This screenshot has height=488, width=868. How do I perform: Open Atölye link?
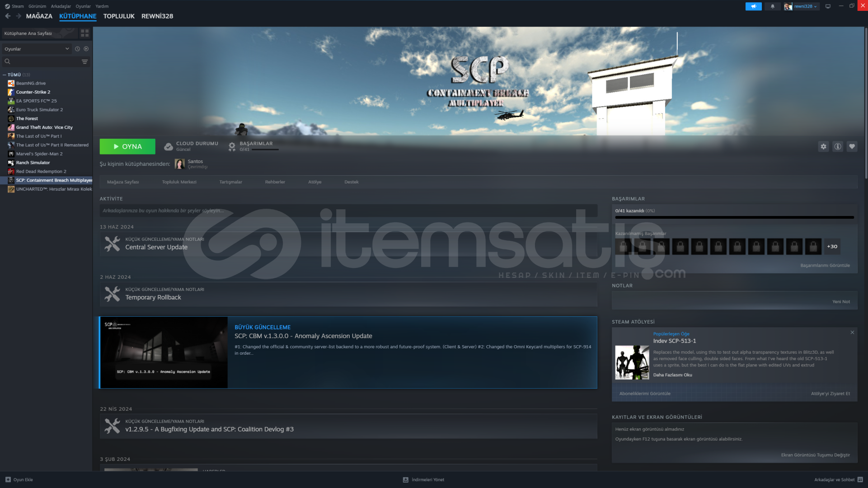point(314,182)
